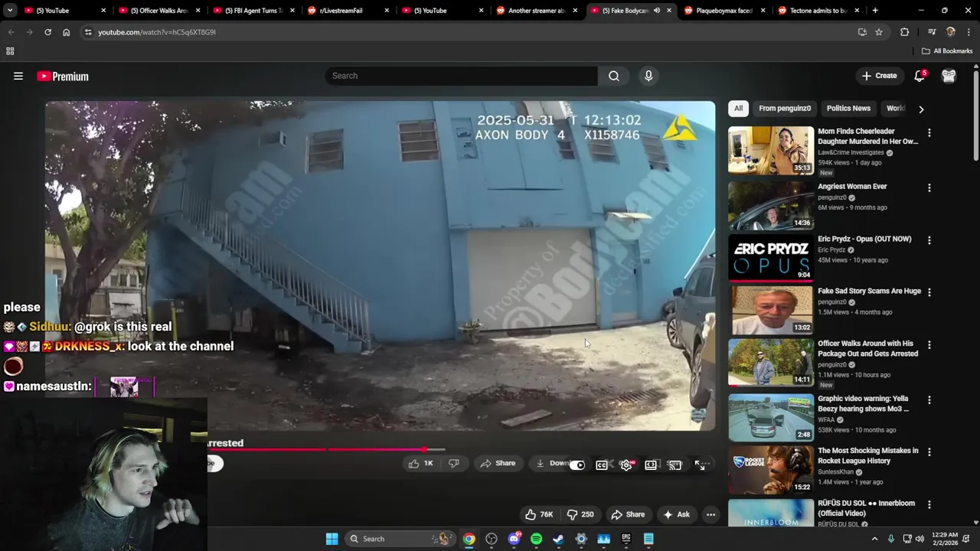The width and height of the screenshot is (980, 551).
Task: Bookmark this page with the star
Action: (879, 32)
